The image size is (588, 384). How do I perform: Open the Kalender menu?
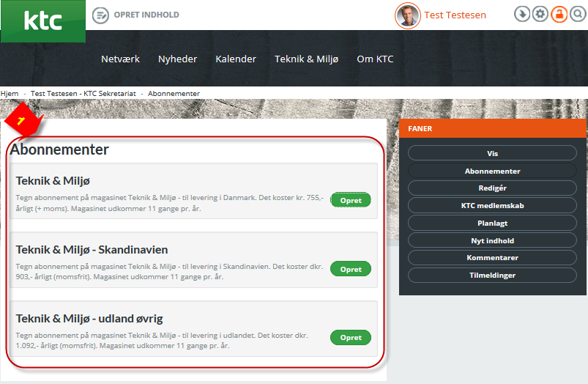(236, 59)
